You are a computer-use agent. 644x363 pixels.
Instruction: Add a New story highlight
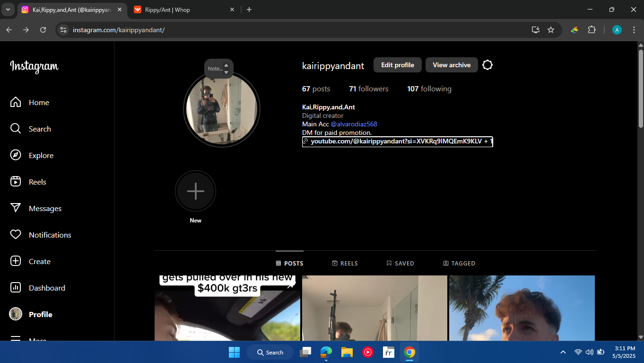196,191
